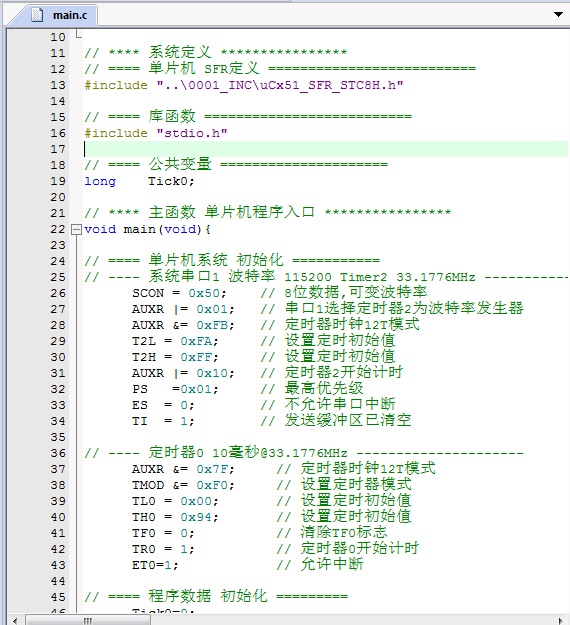This screenshot has width=570, height=625.
Task: Click line number 22 in the gutter
Action: click(58, 229)
